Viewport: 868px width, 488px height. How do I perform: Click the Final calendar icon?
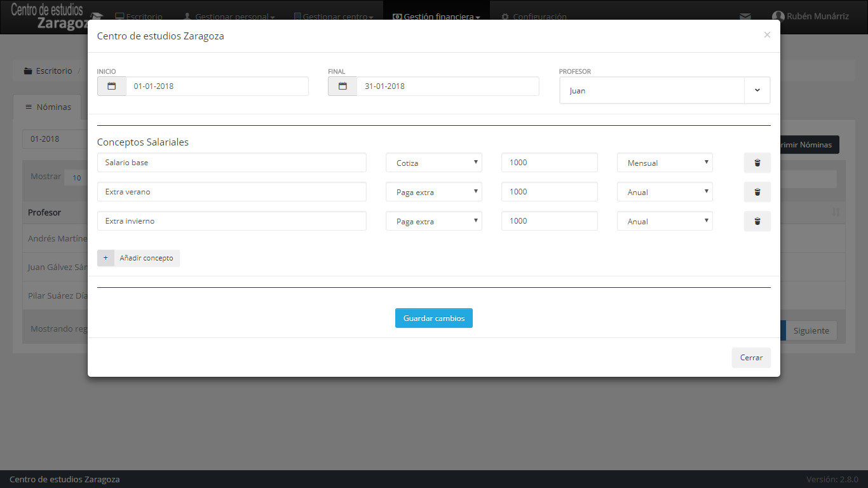tap(342, 86)
